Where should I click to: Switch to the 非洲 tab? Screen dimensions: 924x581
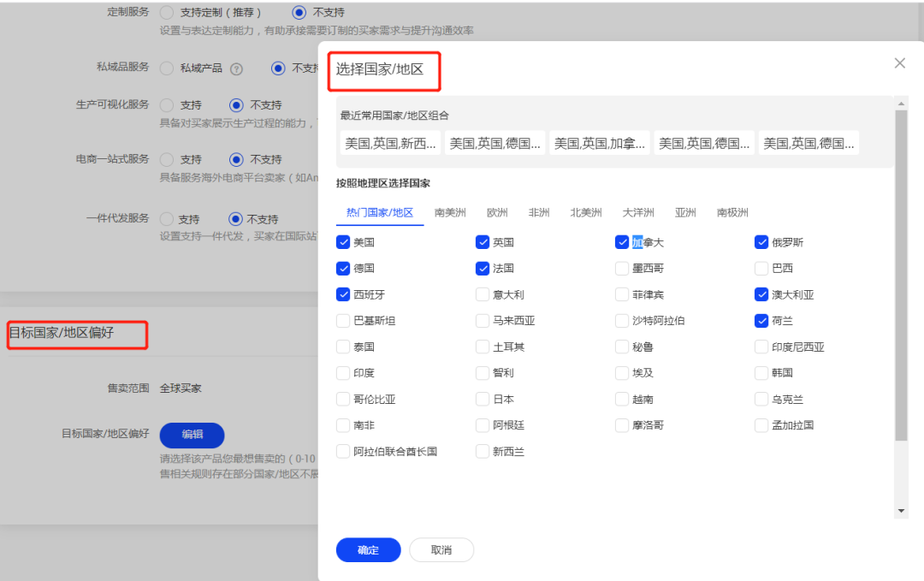(x=539, y=212)
